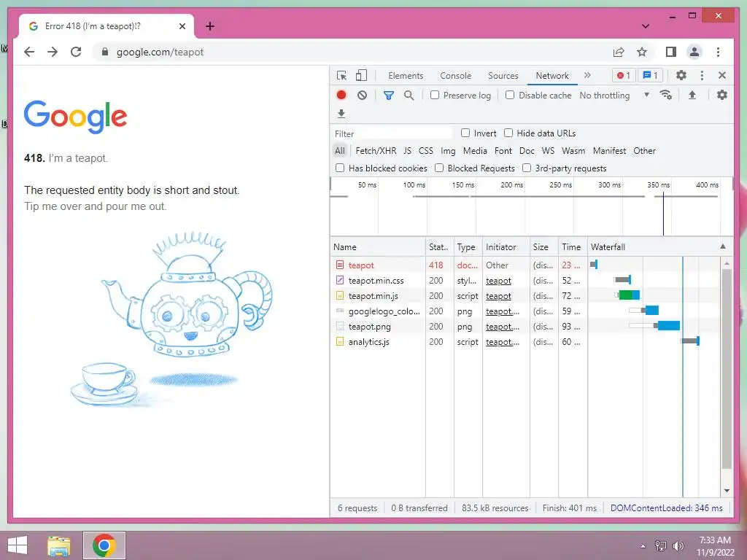747x560 pixels.
Task: Clear the network log
Action: click(x=362, y=95)
